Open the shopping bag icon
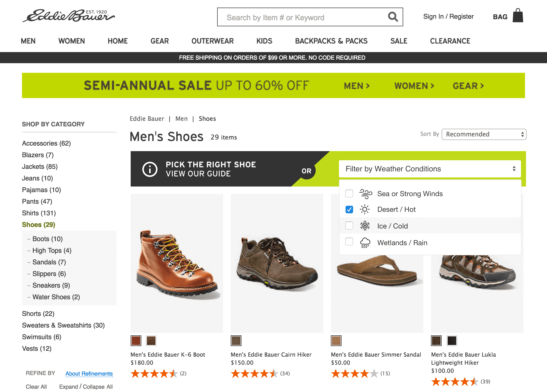The height and width of the screenshot is (392, 547). tap(518, 16)
